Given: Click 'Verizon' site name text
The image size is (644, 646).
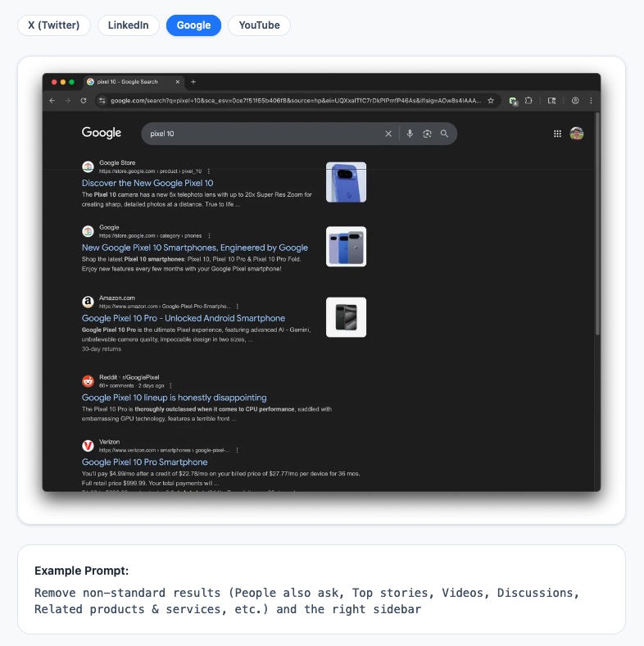Looking at the screenshot, I should (x=109, y=442).
